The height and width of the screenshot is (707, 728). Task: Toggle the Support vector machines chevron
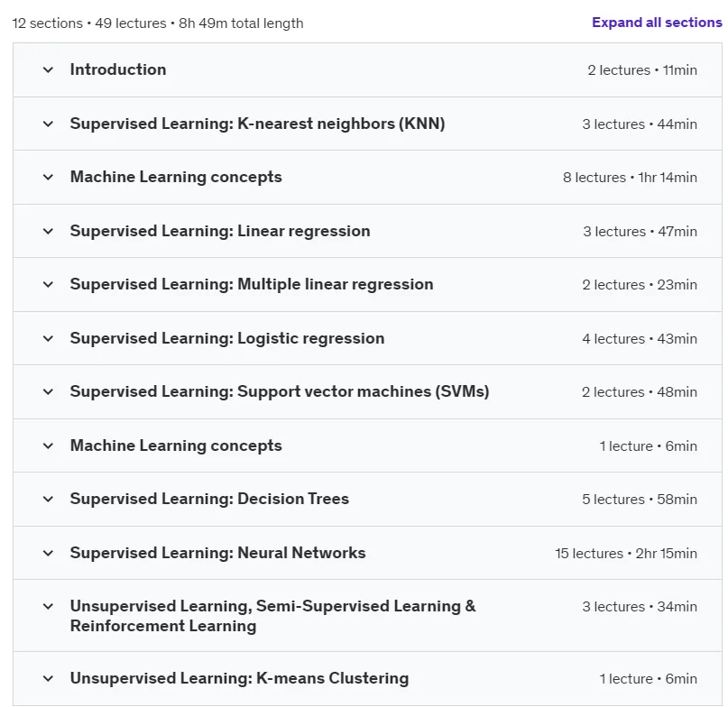tap(48, 391)
